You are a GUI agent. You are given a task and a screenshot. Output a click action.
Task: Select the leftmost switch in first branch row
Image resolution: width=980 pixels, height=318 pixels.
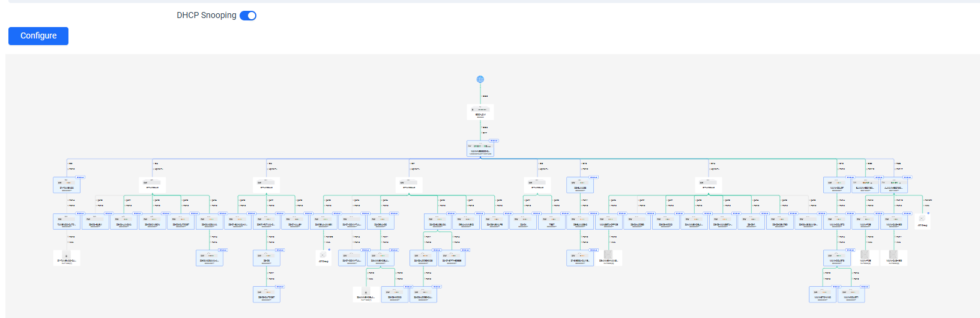pos(67,185)
